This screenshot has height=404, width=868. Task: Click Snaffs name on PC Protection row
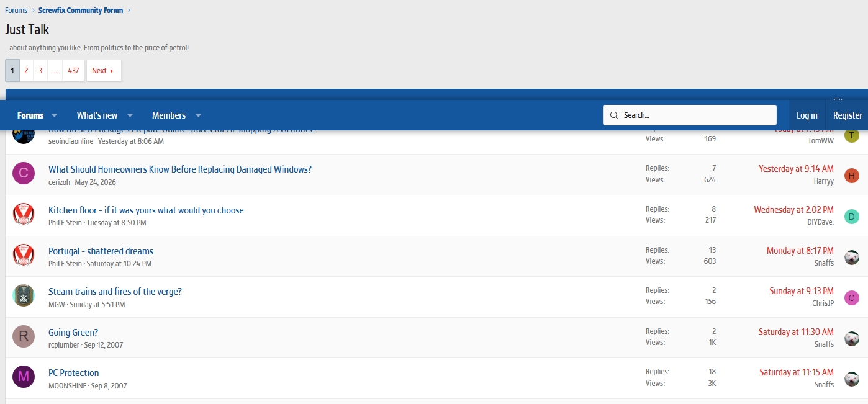pyautogui.click(x=824, y=385)
